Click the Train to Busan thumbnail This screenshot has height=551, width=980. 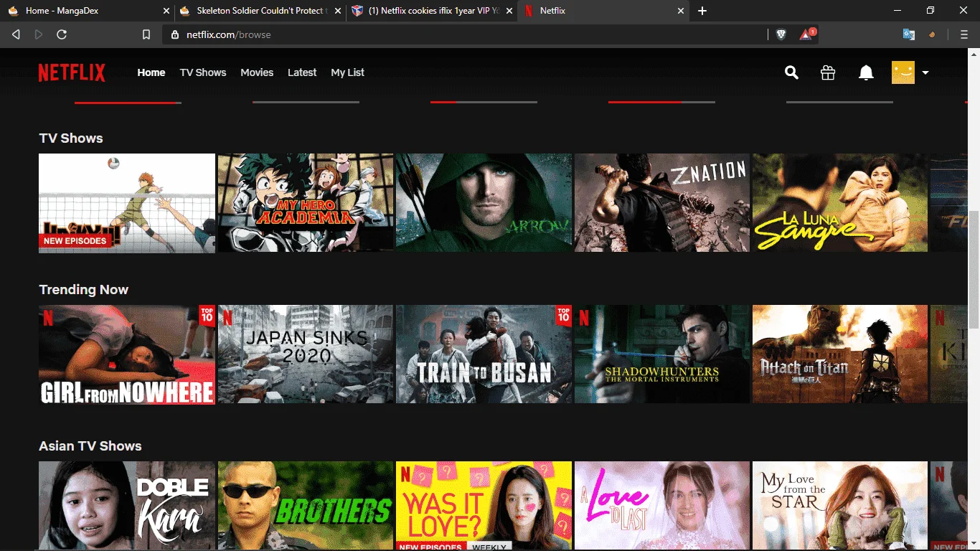(x=484, y=354)
